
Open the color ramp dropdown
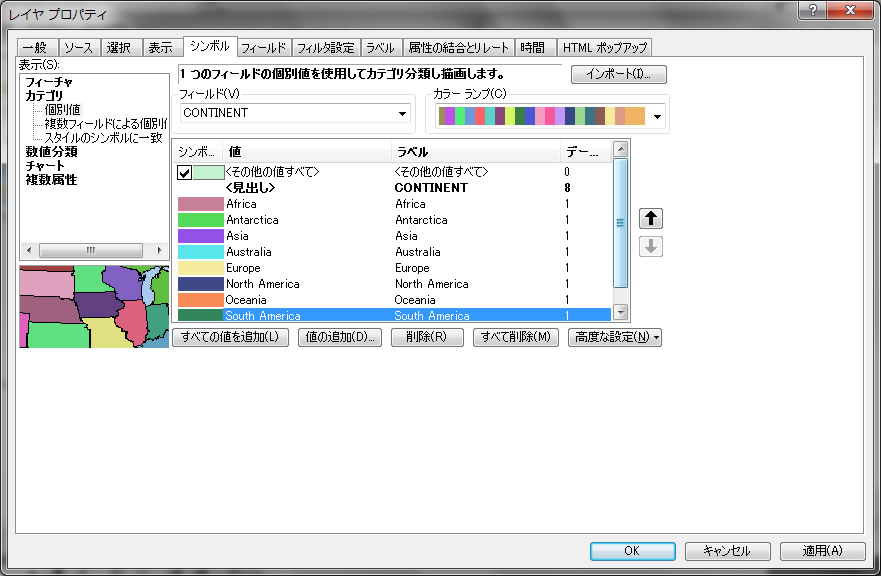658,117
